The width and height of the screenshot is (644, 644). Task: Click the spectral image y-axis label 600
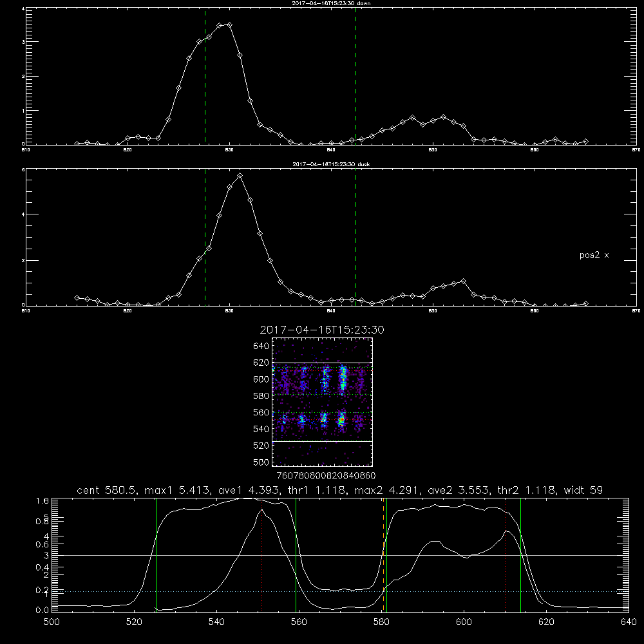261,379
